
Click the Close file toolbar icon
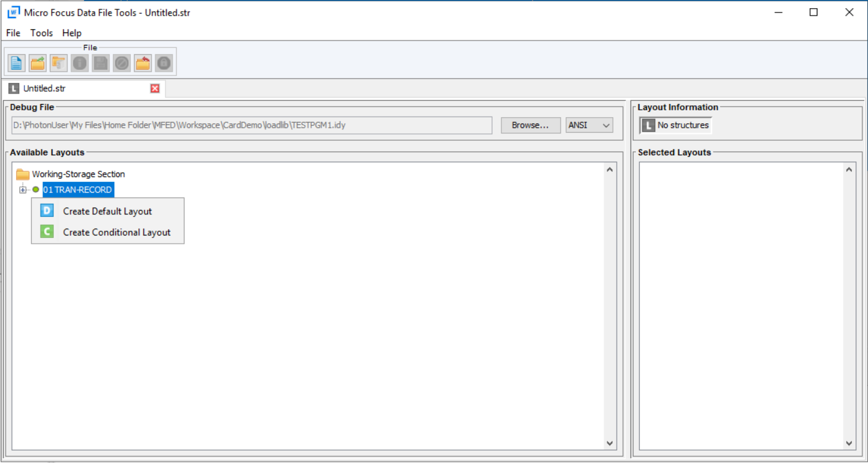click(x=122, y=62)
